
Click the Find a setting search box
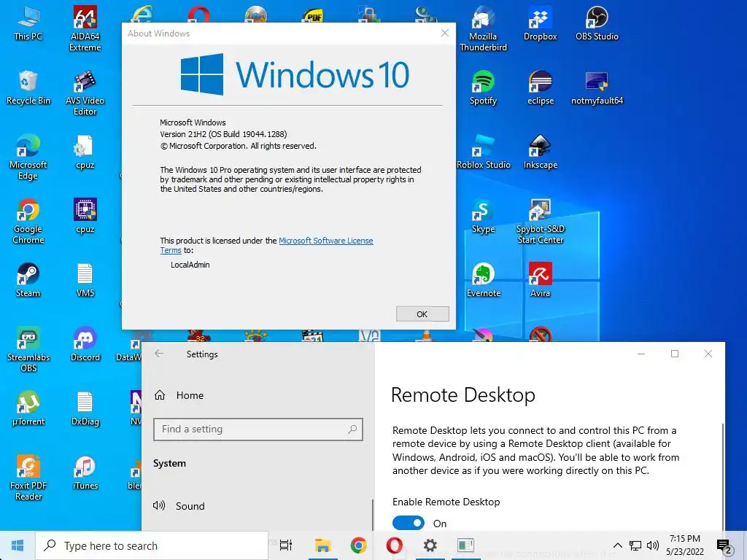tap(258, 429)
